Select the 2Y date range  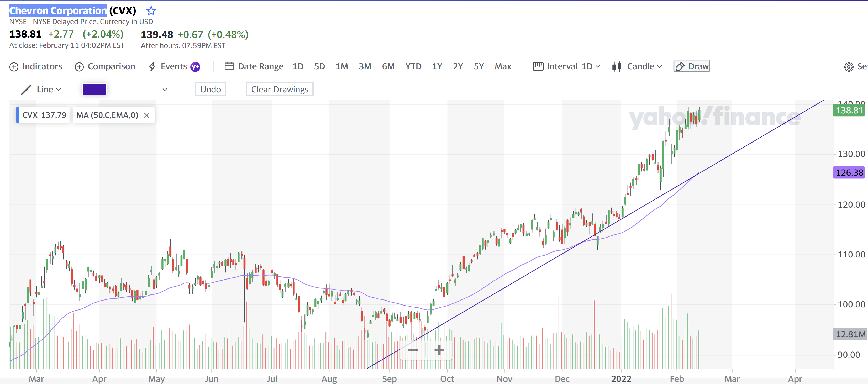tap(458, 66)
